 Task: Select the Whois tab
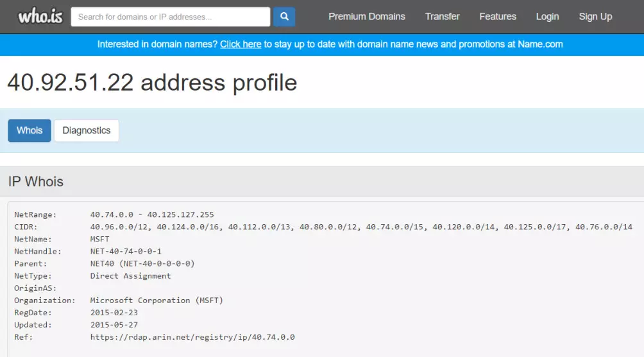pos(30,130)
